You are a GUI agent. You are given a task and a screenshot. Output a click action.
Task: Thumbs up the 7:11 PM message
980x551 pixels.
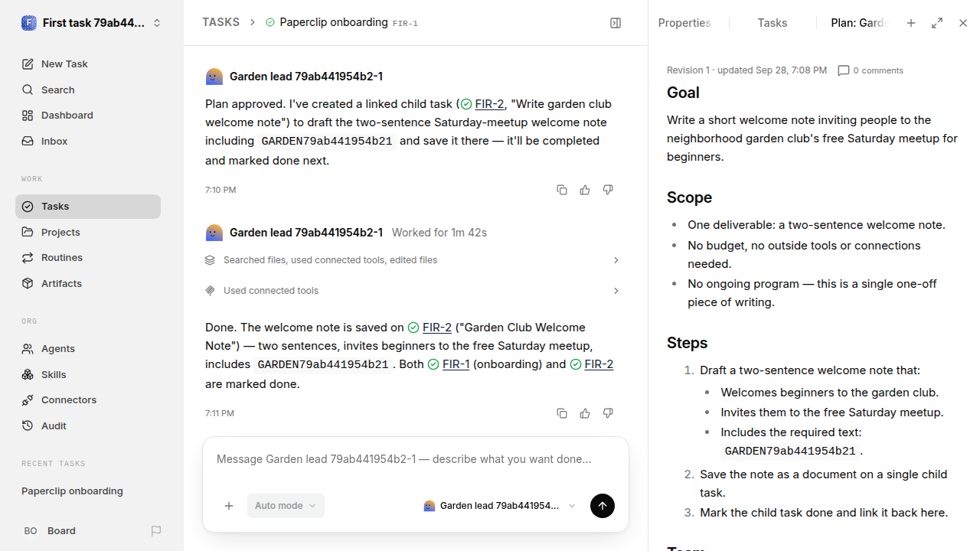point(585,413)
